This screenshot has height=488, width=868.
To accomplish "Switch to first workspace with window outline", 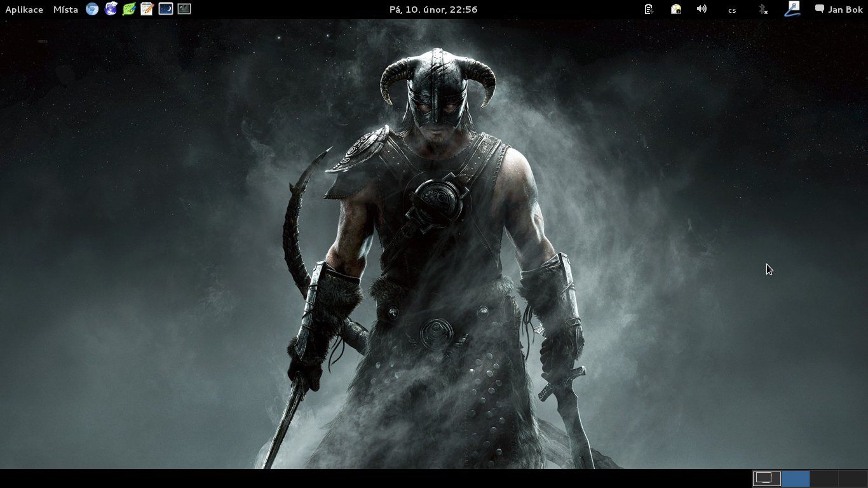I will click(766, 478).
